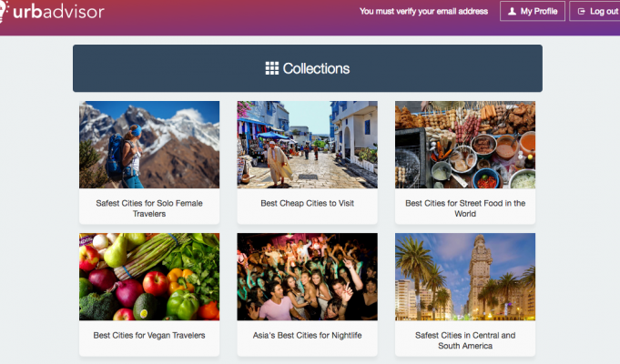Select the Collections header title

pyautogui.click(x=316, y=68)
